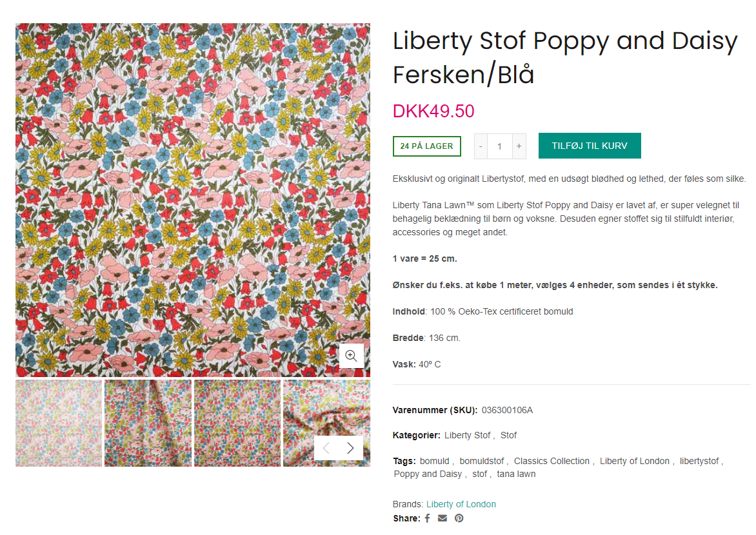Go to previous thumbnail with left arrow
Image resolution: width=756 pixels, height=535 pixels.
point(326,448)
